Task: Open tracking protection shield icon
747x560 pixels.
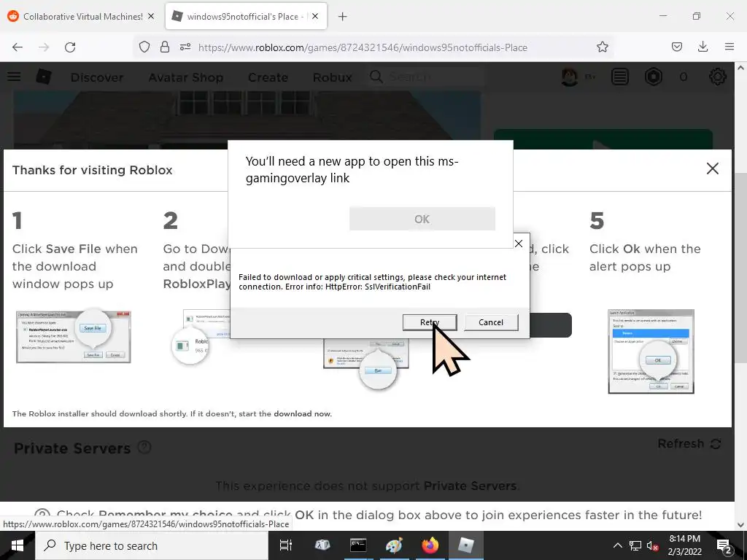Action: [x=144, y=47]
